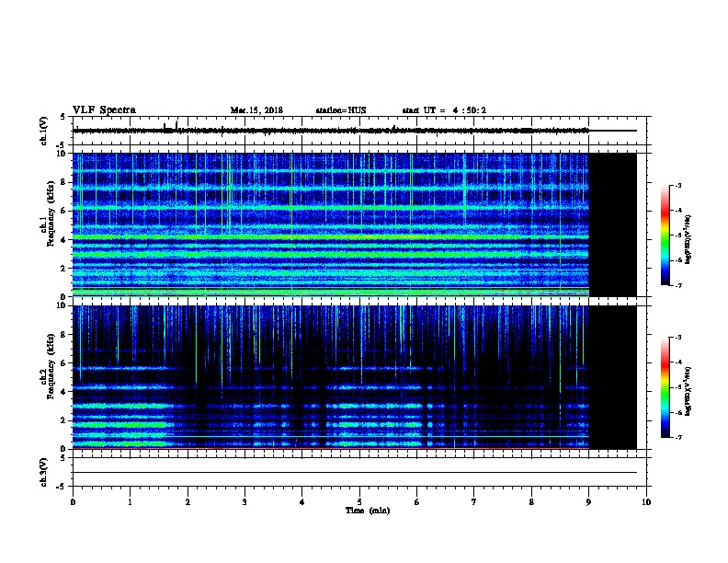
Task: Click time axis tick label "1"
Action: point(130,502)
